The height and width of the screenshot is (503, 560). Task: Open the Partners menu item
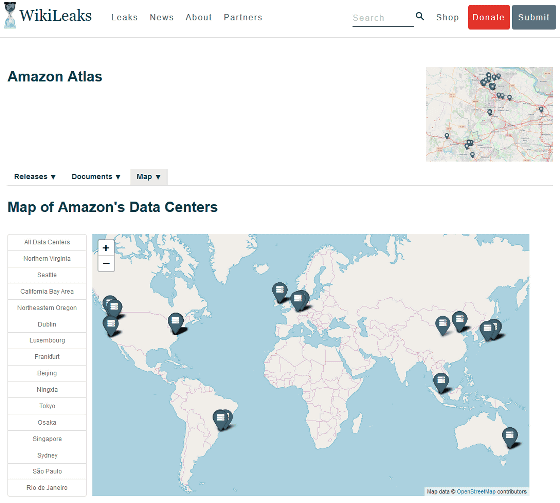243,17
